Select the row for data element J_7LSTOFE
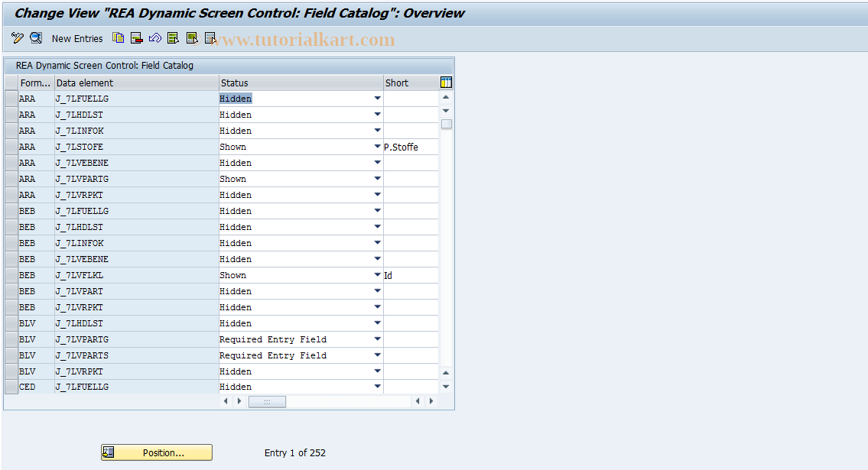This screenshot has height=470, width=868. pos(11,146)
